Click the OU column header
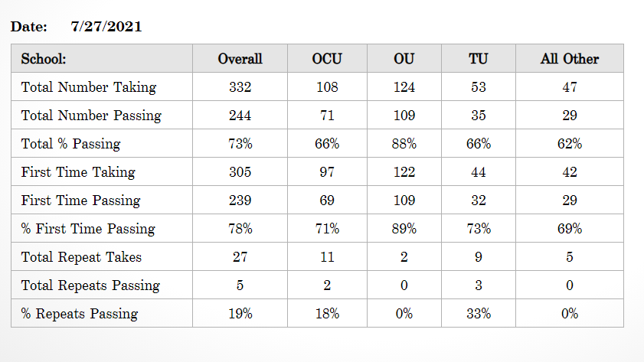Image resolution: width=644 pixels, height=362 pixels. [x=404, y=59]
